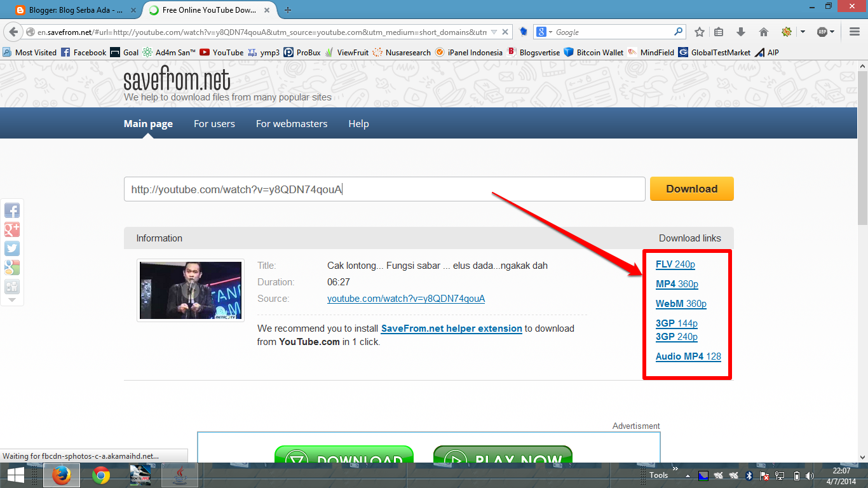
Task: Open the ymp3 bookmark
Action: tap(264, 53)
